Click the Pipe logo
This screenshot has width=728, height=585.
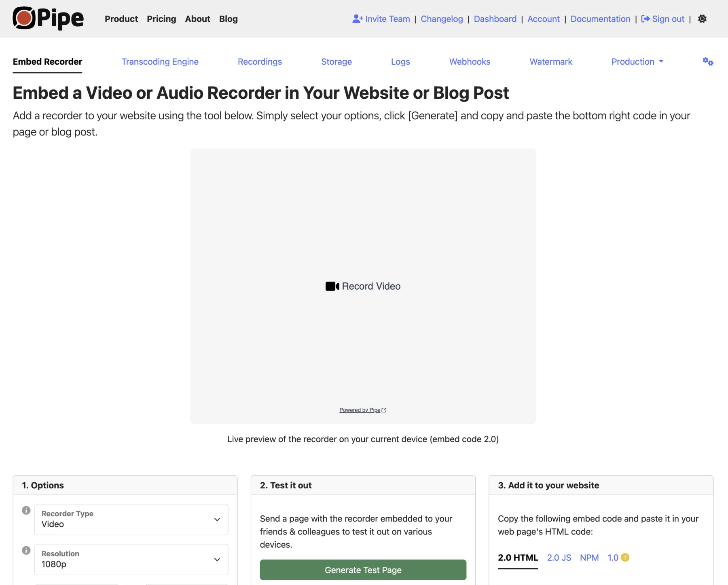coord(48,19)
